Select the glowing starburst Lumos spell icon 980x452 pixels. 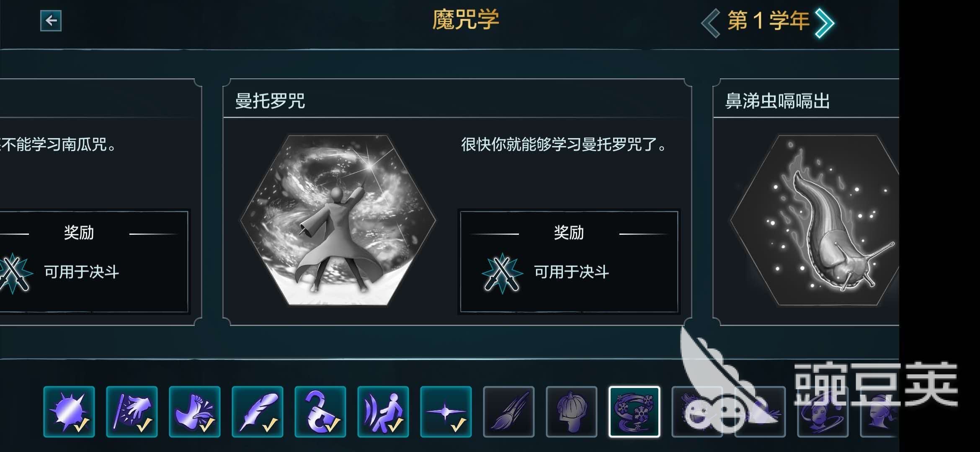[x=69, y=412]
